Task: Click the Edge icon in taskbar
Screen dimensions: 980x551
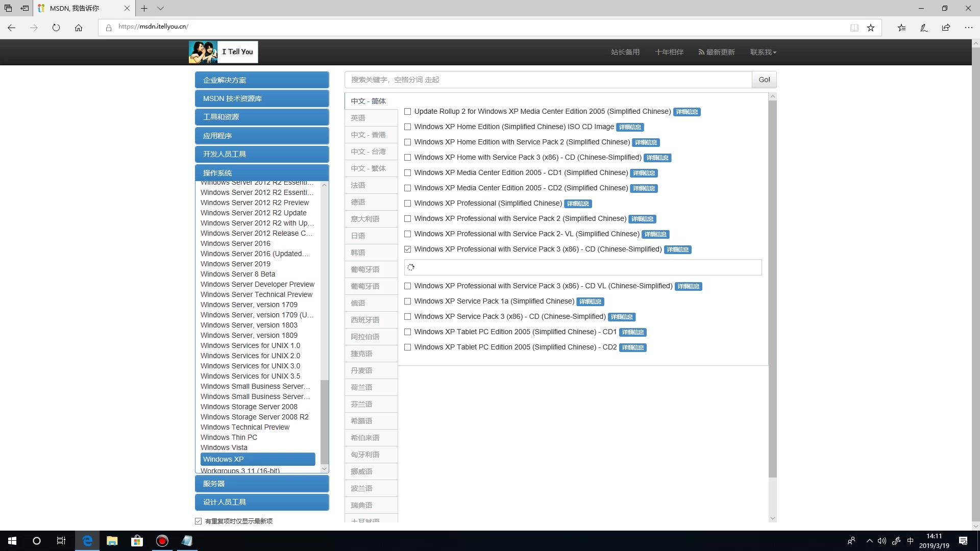Action: (x=87, y=541)
